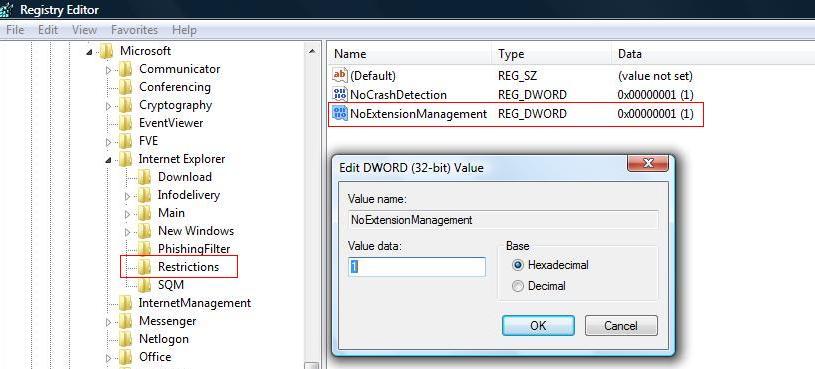Select the Restrictions key label
The image size is (815, 369).
(x=189, y=267)
